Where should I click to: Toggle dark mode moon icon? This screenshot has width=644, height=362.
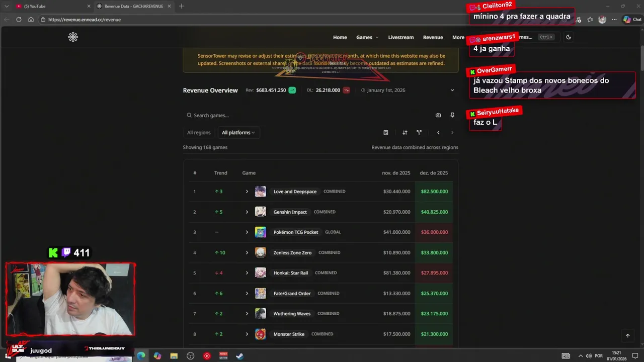[x=569, y=37]
